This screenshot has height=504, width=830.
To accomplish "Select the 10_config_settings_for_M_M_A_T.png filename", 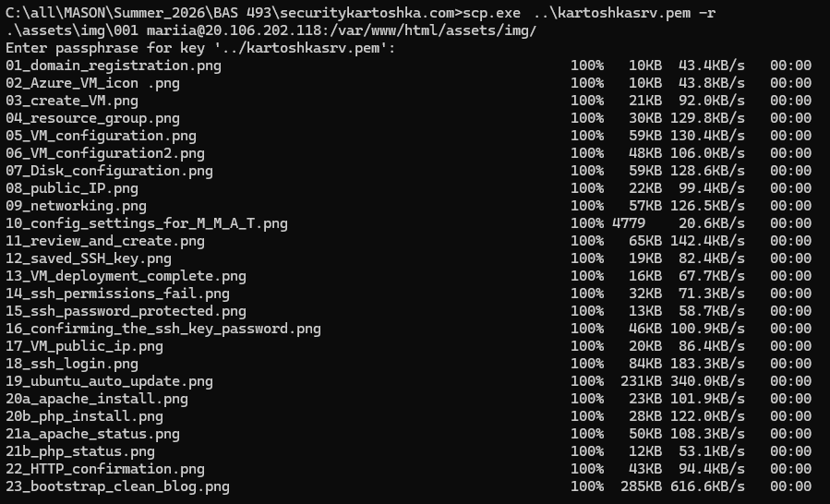I will (x=147, y=222).
